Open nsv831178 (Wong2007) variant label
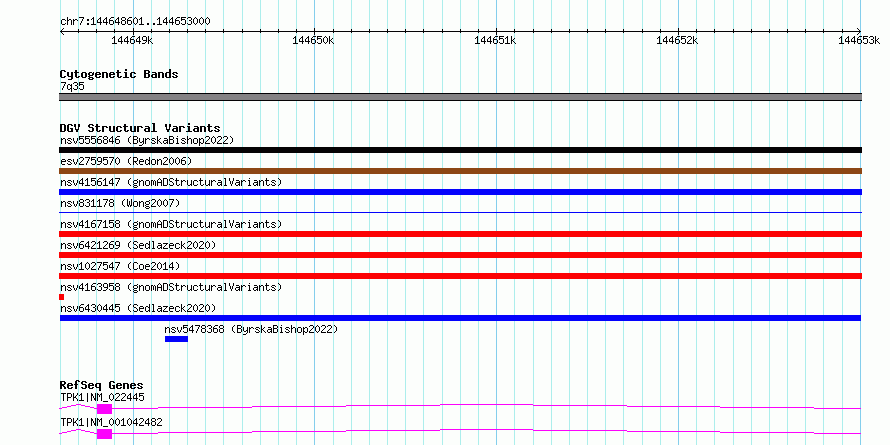 (x=120, y=203)
